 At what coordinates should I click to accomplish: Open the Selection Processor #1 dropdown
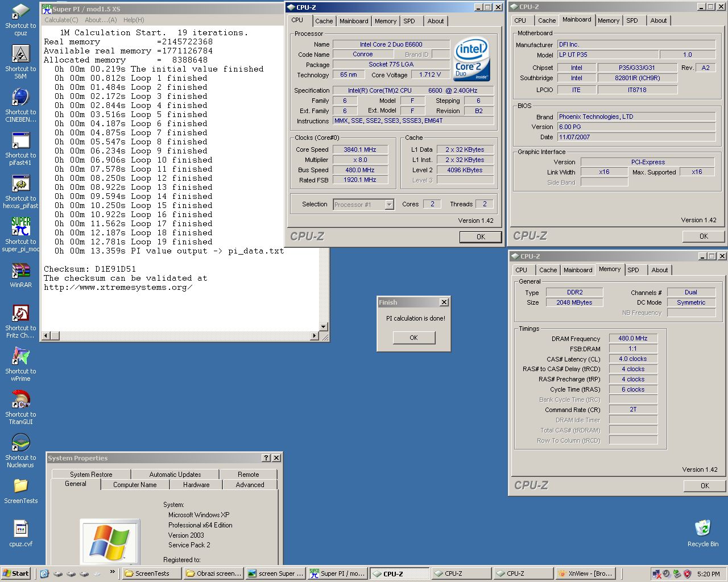[x=389, y=205]
